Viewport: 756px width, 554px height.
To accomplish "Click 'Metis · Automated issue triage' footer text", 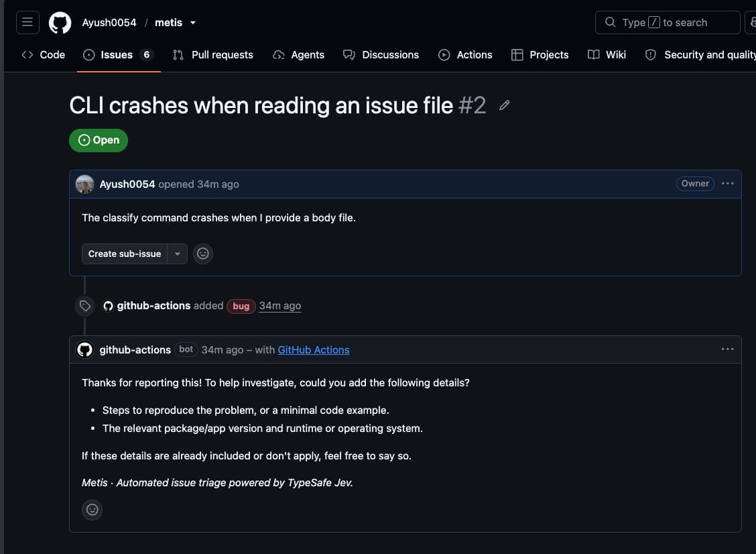I will 217,483.
